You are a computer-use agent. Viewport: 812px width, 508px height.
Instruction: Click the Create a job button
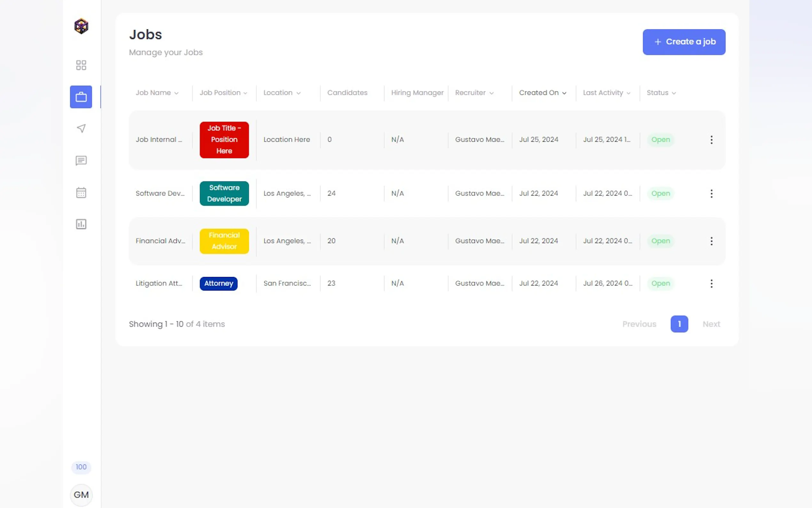point(684,42)
